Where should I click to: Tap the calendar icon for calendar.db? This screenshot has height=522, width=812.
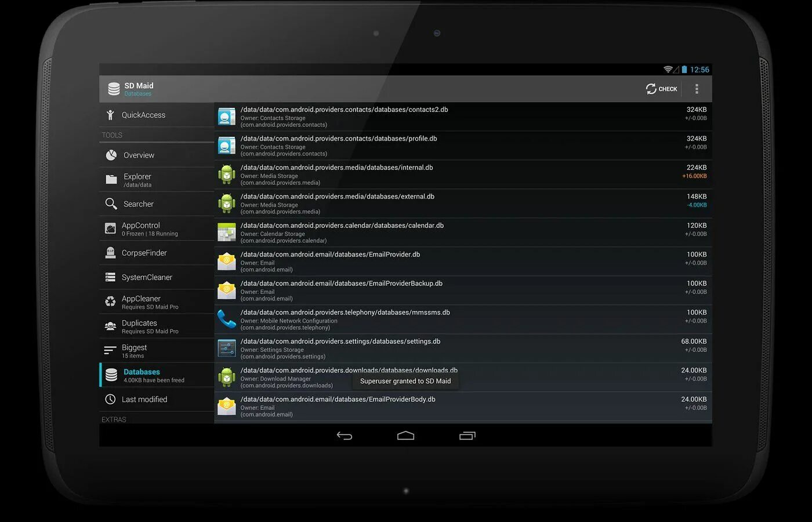227,233
